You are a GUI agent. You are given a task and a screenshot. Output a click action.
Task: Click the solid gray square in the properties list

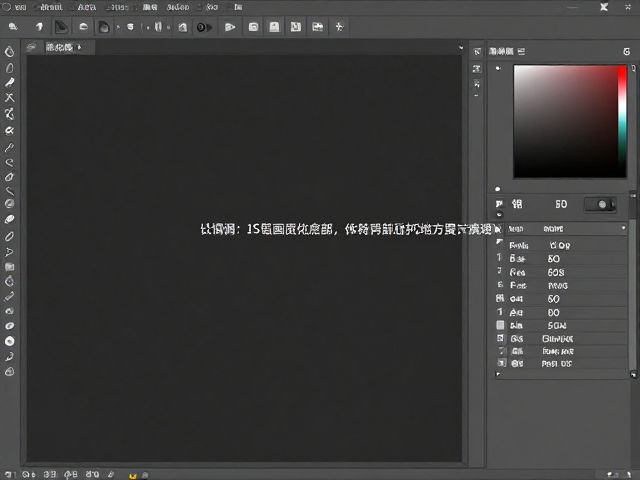[x=500, y=325]
